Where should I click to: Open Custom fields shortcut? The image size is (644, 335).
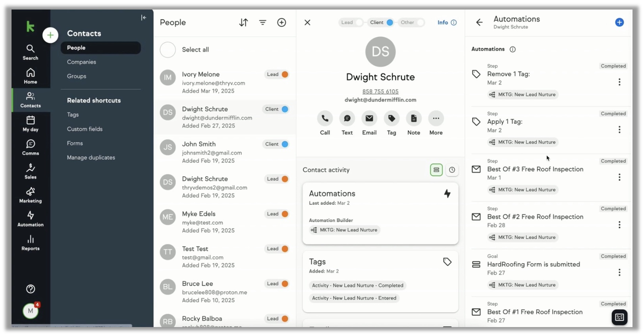pyautogui.click(x=85, y=129)
